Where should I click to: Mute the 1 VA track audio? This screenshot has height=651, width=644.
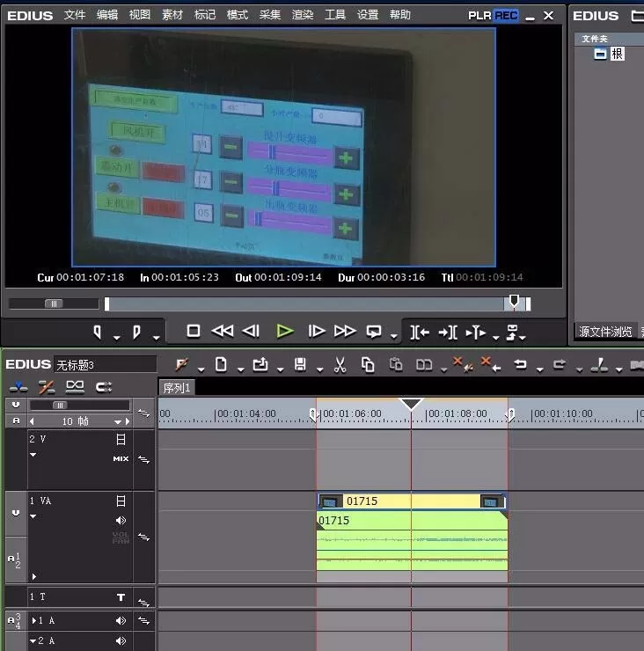[121, 520]
